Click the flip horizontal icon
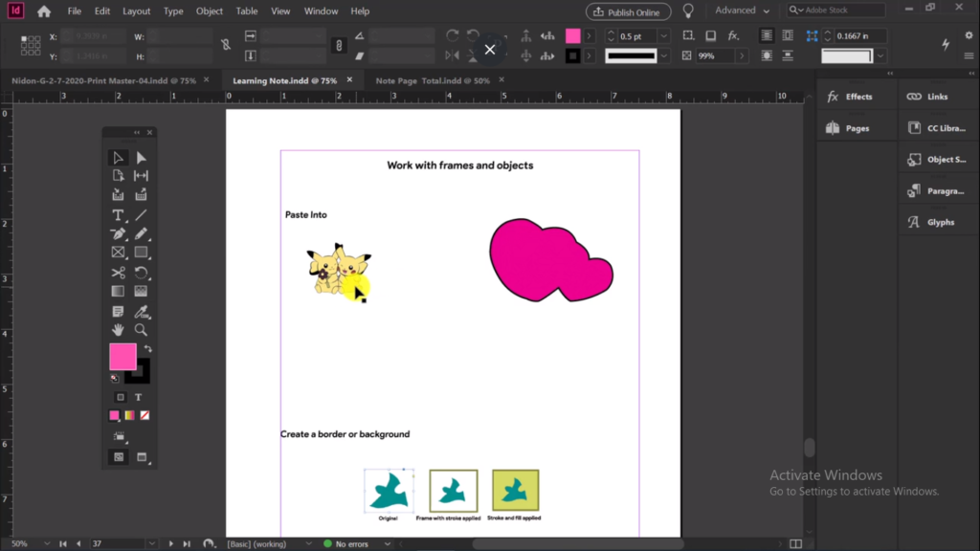Viewport: 980px width, 551px height. tap(453, 55)
